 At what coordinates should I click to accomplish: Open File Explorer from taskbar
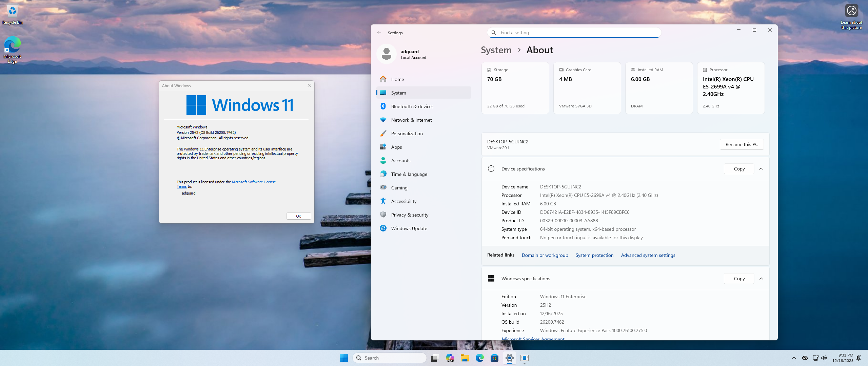point(465,358)
